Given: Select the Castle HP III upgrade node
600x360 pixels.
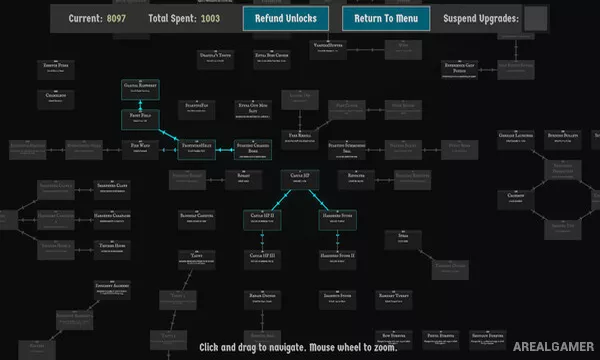Looking at the screenshot, I should coord(262,260).
